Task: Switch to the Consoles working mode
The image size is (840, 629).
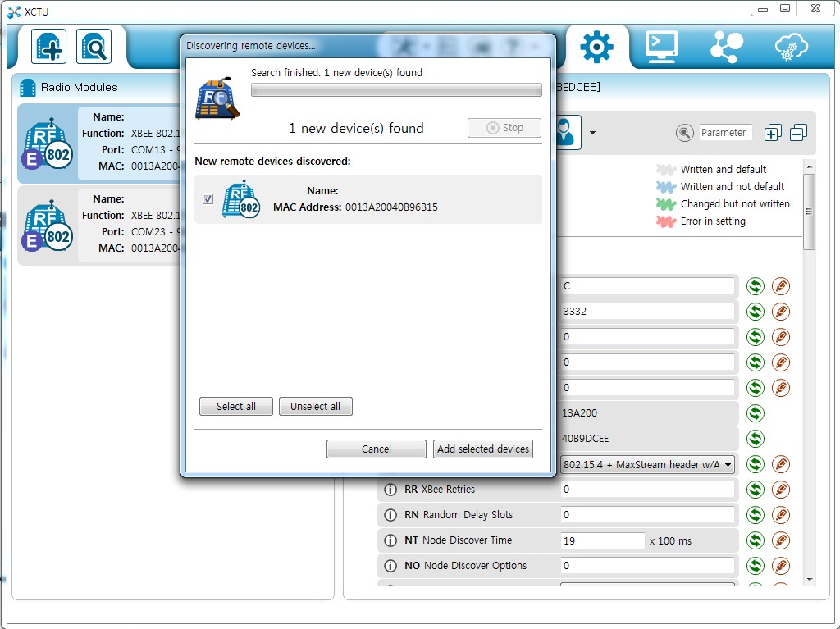Action: click(661, 47)
